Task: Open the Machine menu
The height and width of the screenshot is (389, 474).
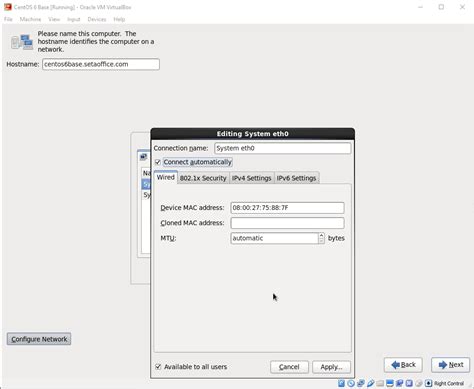Action: click(x=30, y=19)
